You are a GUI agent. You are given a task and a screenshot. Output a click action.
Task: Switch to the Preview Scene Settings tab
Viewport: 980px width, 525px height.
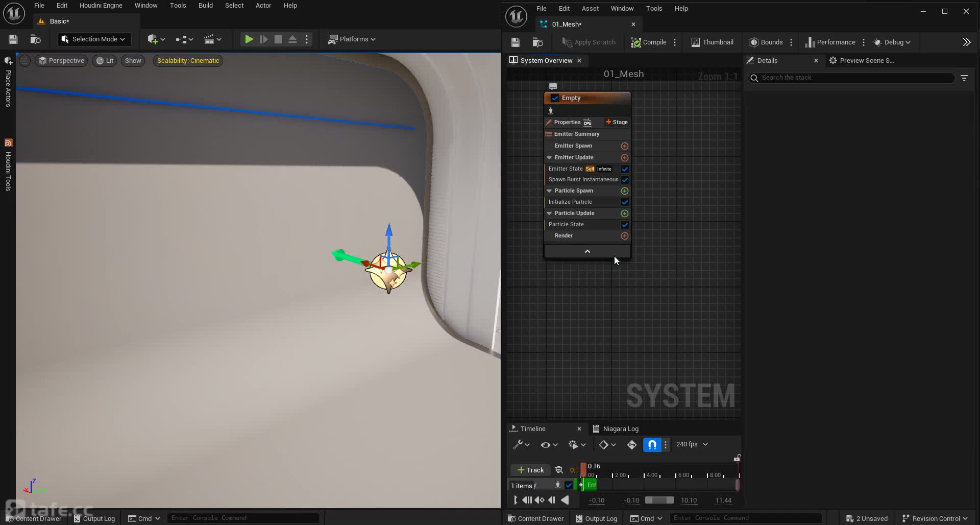pyautogui.click(x=862, y=61)
